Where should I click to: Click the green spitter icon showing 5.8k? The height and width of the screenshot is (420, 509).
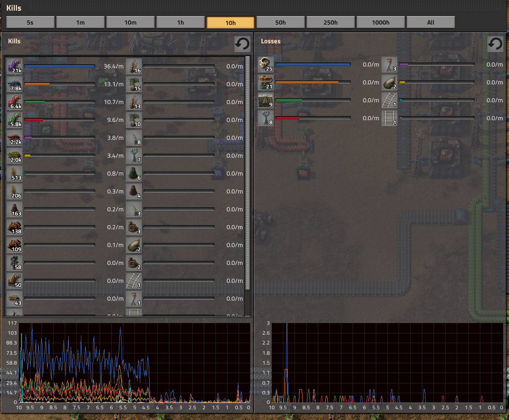coord(14,120)
